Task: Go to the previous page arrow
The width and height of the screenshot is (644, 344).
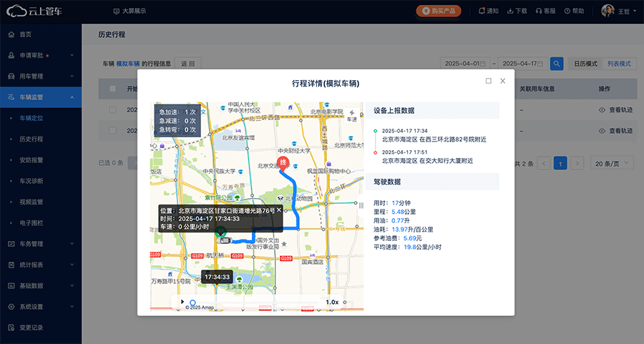Action: (x=544, y=163)
